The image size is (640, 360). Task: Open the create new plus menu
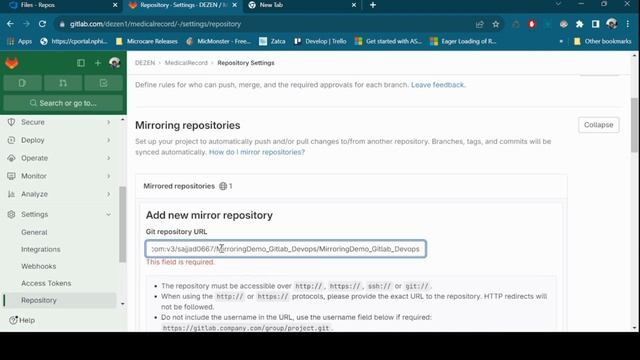tap(98, 63)
